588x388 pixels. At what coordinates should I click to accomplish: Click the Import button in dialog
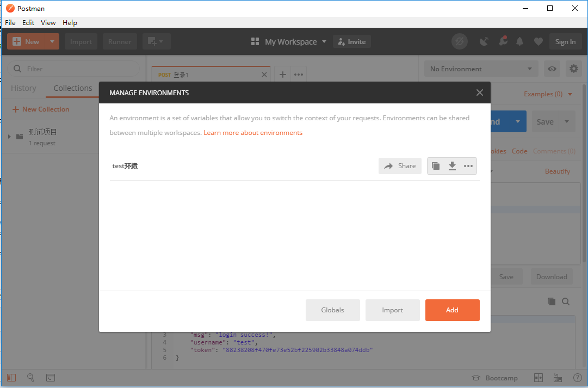coord(392,310)
